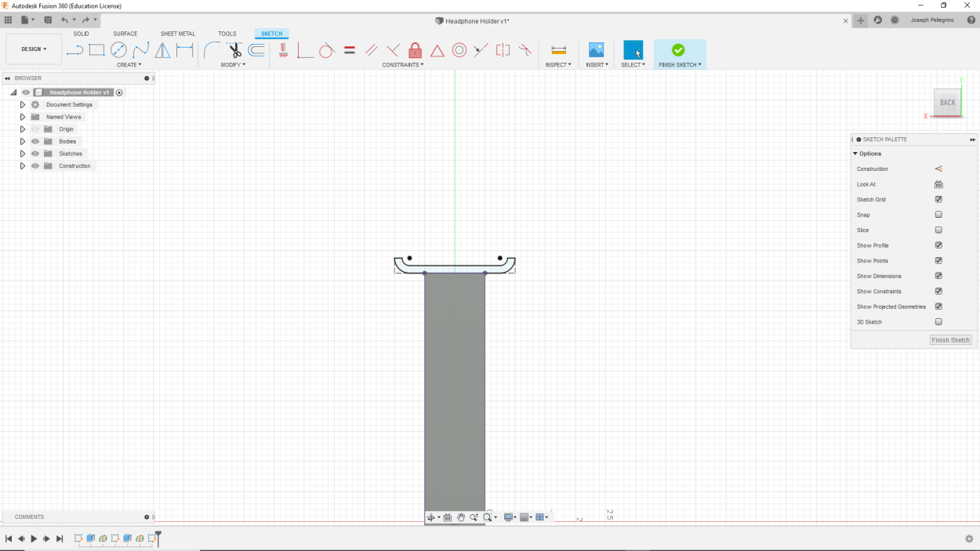The width and height of the screenshot is (980, 551).
Task: Select the 2-Point Rectangle tool
Action: [x=96, y=49]
